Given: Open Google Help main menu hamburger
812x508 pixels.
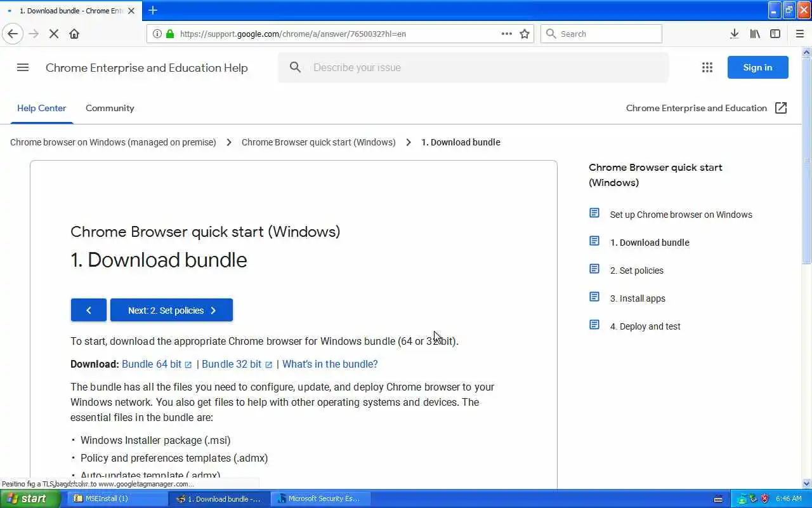Looking at the screenshot, I should click(x=23, y=67).
